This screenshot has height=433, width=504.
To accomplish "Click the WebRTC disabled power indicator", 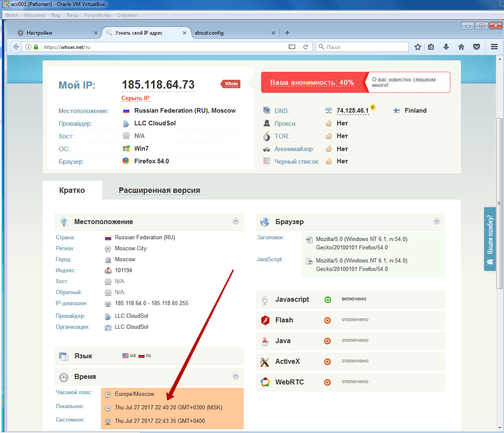I will point(327,382).
